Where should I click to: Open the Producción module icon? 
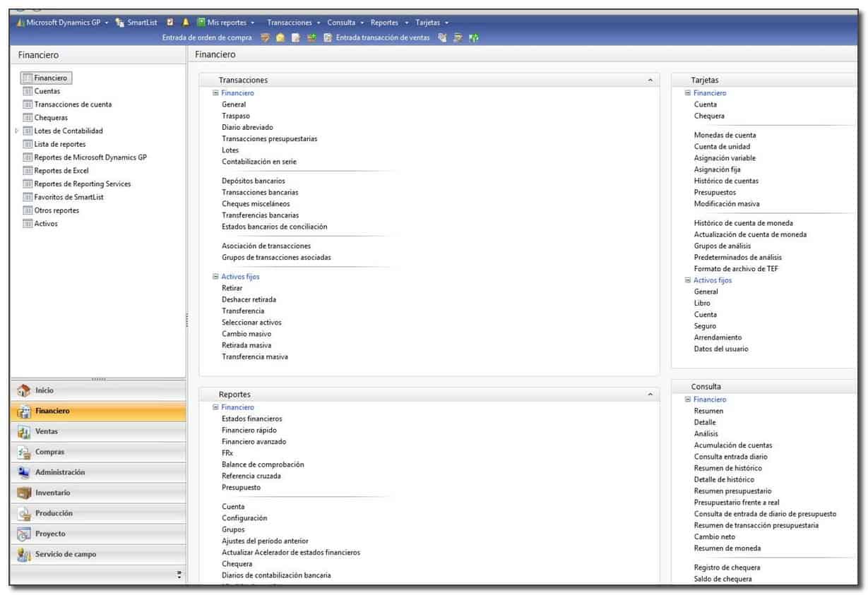pos(23,513)
